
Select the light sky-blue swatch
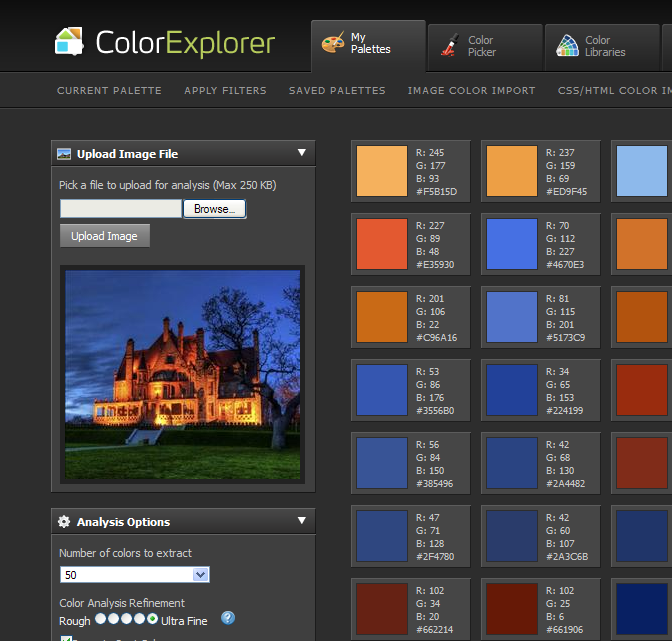pos(642,171)
